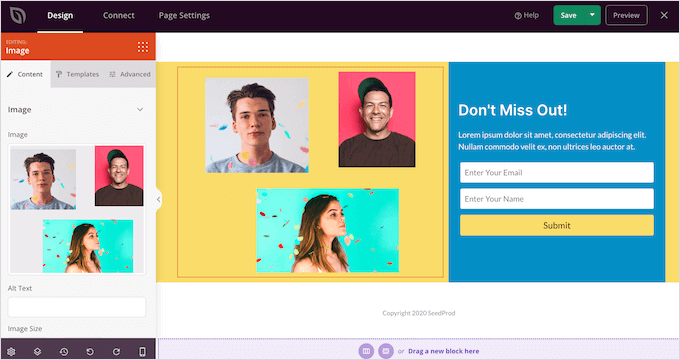Click the Enter Your Email field
Image resolution: width=680 pixels, height=360 pixels.
(x=557, y=173)
